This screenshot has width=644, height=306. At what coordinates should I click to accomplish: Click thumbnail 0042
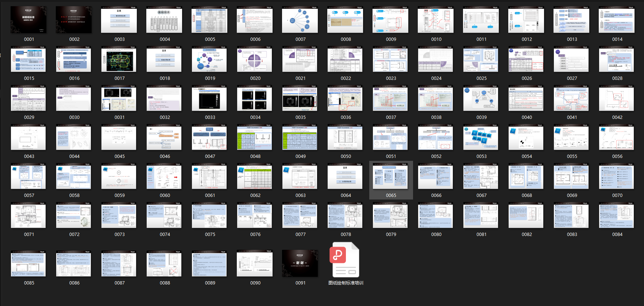pos(617,98)
